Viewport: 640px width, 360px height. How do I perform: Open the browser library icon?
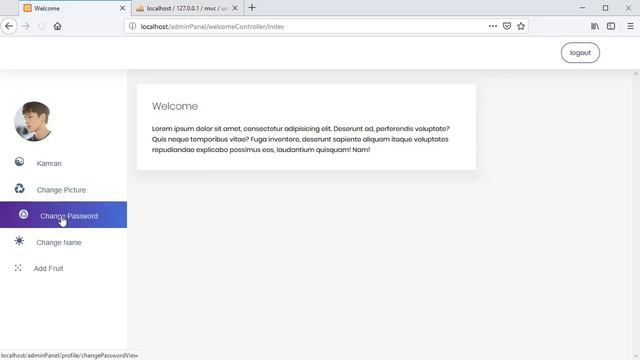[x=595, y=26]
